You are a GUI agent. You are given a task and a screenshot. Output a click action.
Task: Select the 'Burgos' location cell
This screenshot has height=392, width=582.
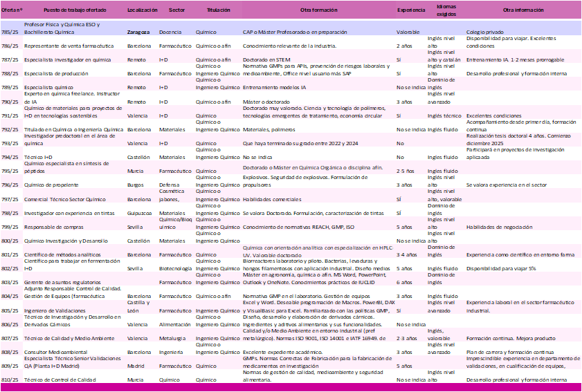pos(136,185)
